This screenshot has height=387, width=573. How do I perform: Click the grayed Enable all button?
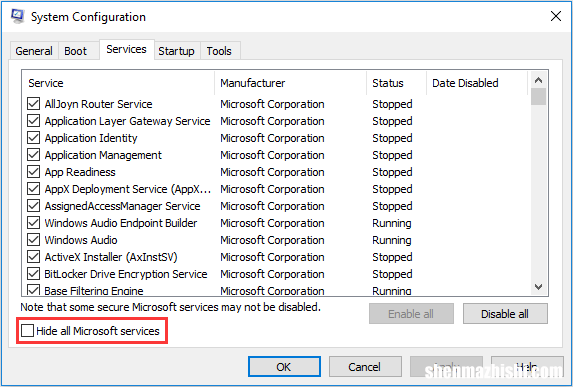coord(411,314)
